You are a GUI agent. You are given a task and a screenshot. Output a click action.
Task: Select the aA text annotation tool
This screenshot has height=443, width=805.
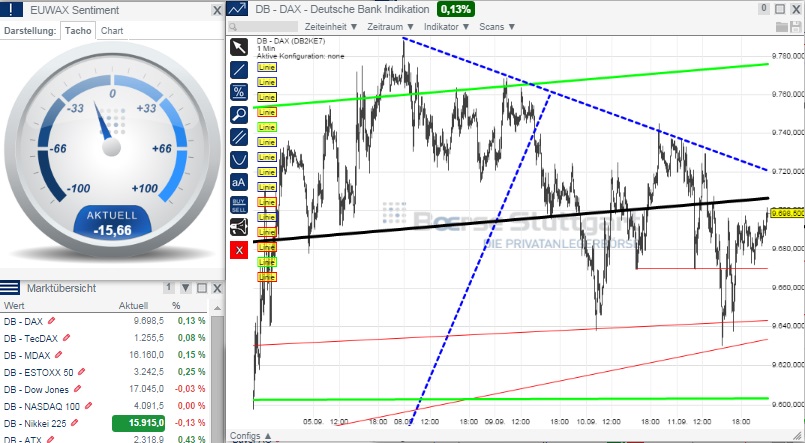click(x=239, y=183)
